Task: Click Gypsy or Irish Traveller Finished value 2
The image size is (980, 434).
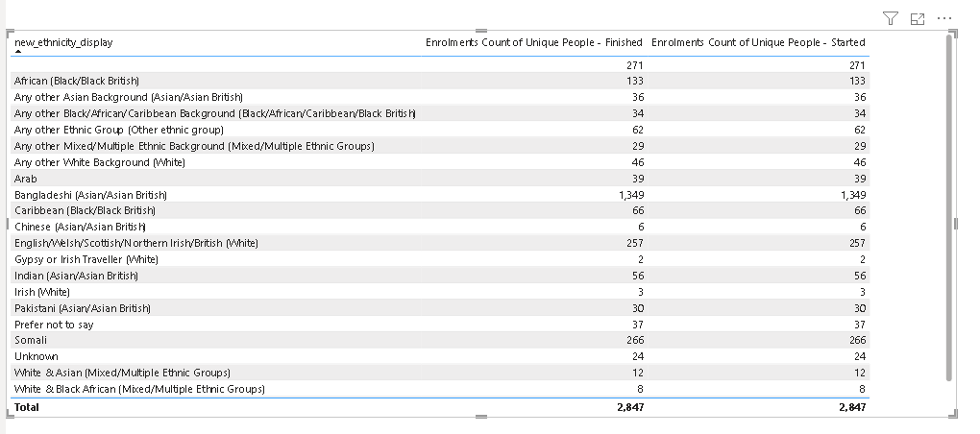Action: 641,259
